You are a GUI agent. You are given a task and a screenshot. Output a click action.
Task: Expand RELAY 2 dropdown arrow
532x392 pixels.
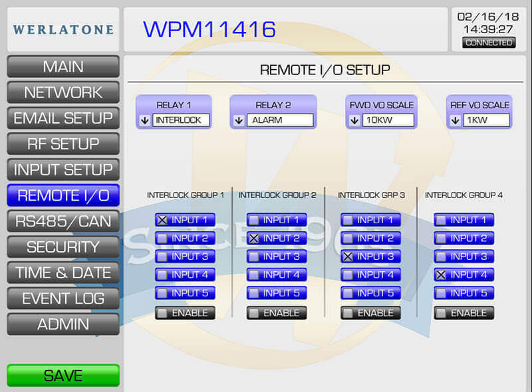click(x=239, y=120)
